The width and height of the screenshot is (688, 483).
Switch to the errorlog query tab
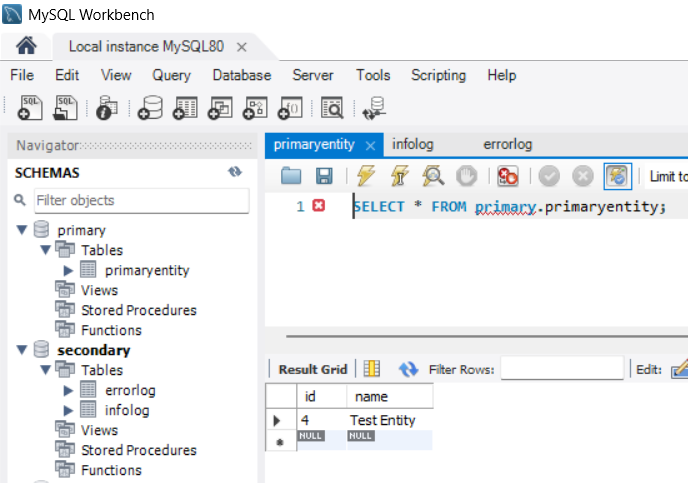pos(508,144)
